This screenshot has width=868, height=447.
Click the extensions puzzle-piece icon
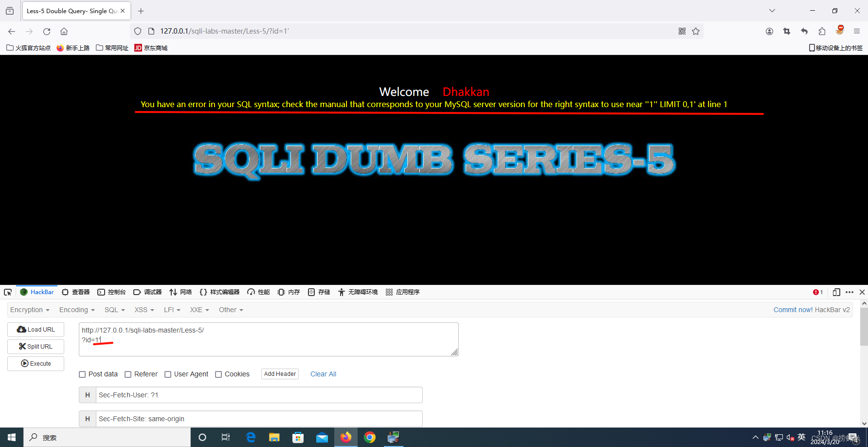[822, 31]
